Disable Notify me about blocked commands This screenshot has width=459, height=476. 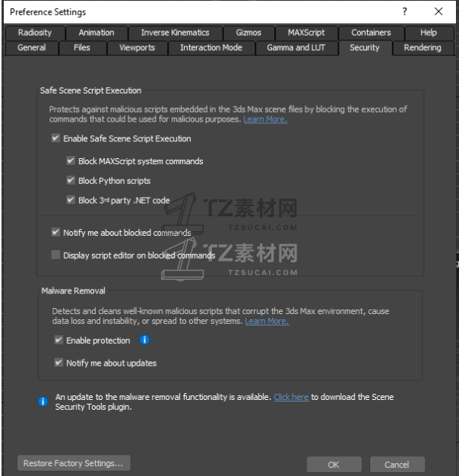click(55, 232)
